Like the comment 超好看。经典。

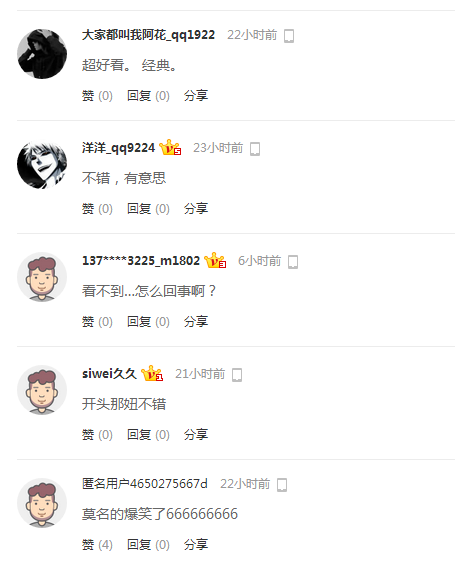pyautogui.click(x=97, y=96)
